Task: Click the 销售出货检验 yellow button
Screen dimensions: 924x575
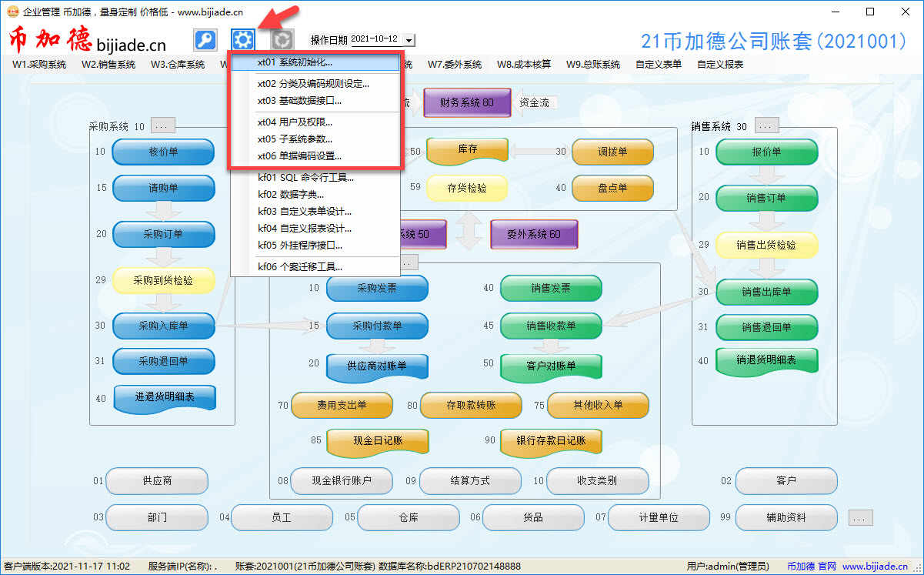Action: 766,245
